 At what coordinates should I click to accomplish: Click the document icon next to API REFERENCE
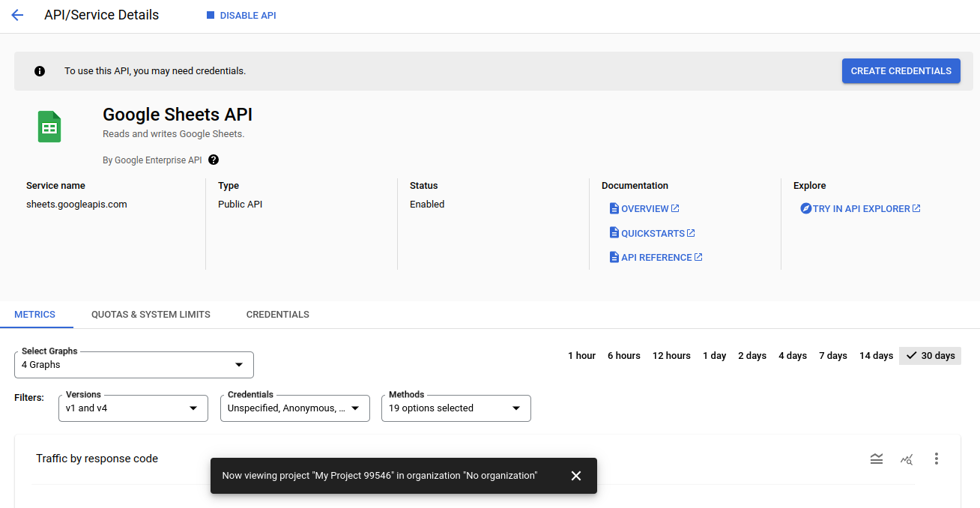tap(614, 257)
